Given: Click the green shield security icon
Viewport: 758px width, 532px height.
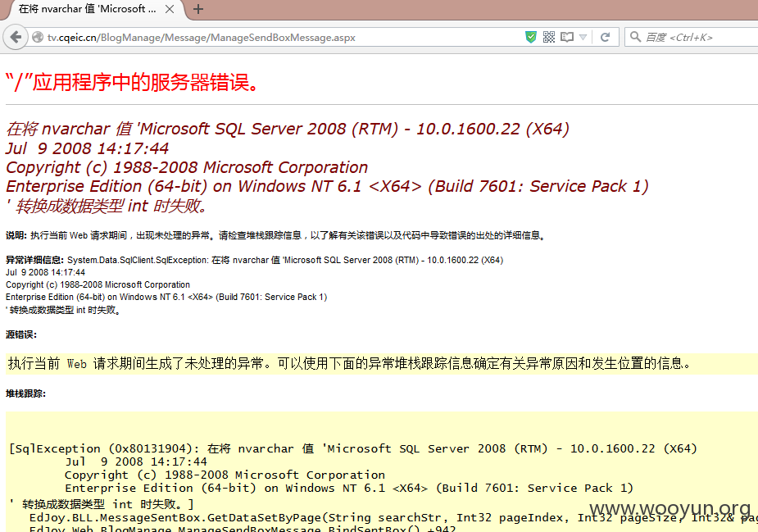Looking at the screenshot, I should [x=531, y=37].
